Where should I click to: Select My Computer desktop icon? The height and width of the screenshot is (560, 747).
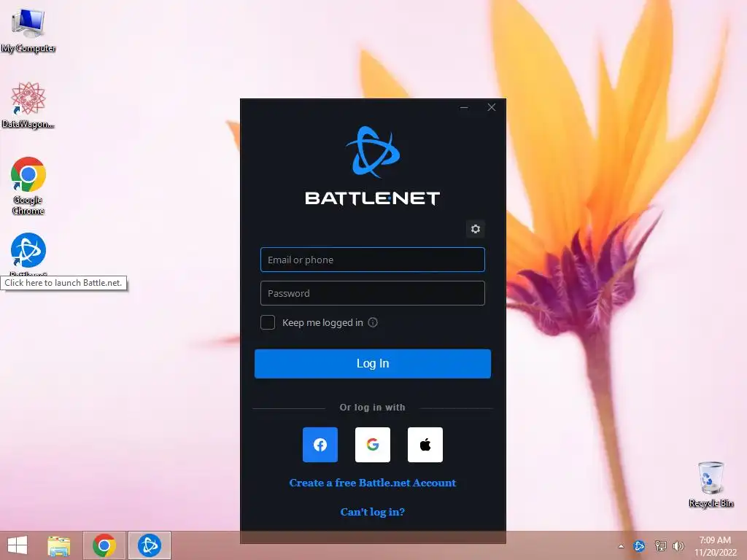pos(28,29)
